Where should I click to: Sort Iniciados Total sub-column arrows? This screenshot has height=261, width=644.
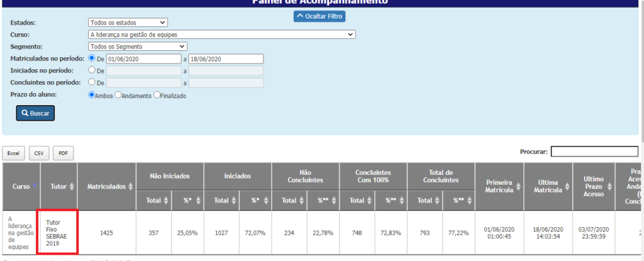point(233,200)
